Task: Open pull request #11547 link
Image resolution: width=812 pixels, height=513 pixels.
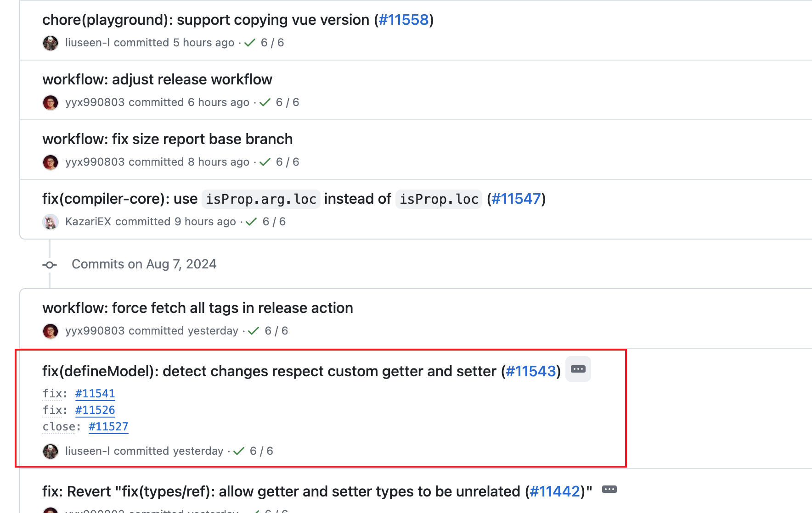Action: click(516, 199)
